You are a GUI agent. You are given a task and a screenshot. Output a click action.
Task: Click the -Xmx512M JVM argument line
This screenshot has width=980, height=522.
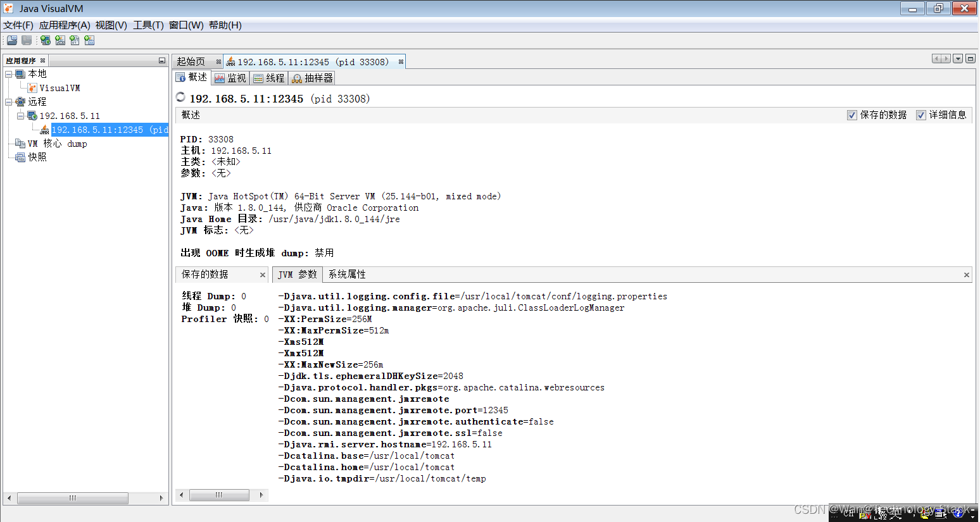tap(301, 353)
